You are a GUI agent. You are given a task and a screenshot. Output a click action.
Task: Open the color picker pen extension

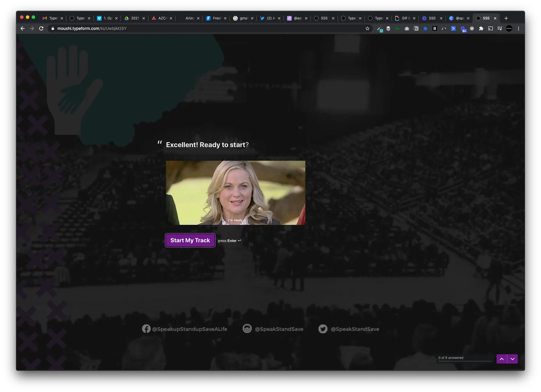click(x=379, y=29)
